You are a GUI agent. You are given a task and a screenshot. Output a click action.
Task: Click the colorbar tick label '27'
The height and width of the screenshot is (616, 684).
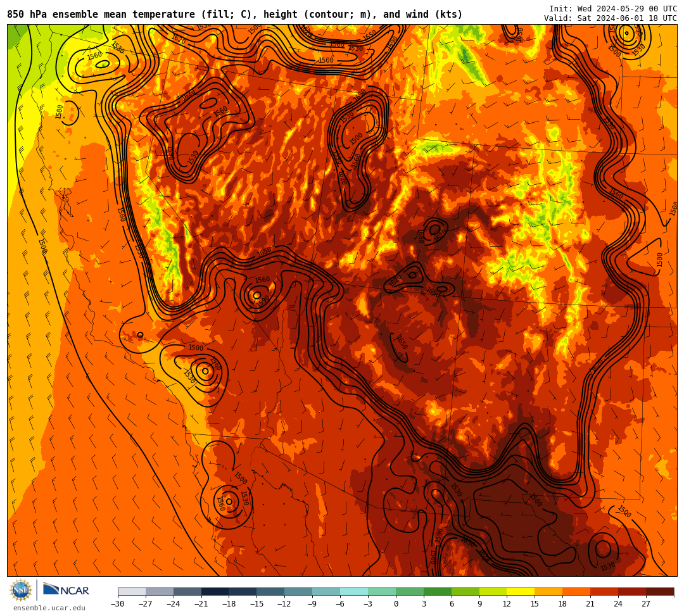coord(646,604)
